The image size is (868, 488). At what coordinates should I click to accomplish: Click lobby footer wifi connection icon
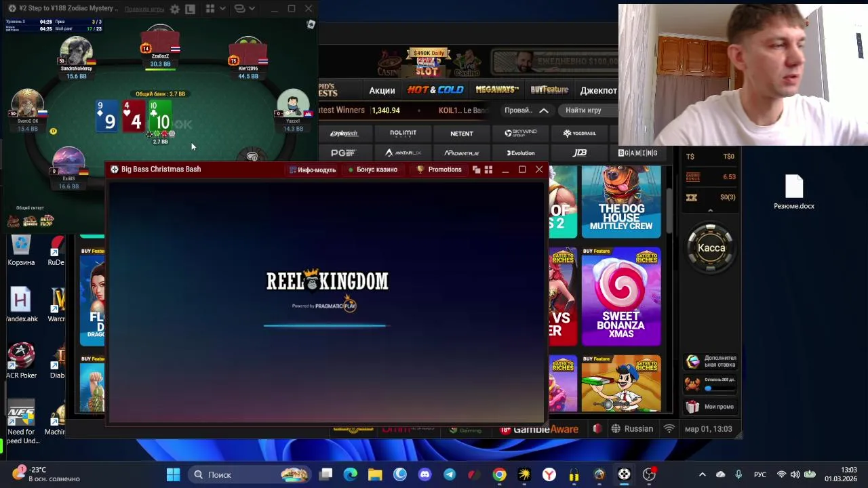tap(669, 429)
